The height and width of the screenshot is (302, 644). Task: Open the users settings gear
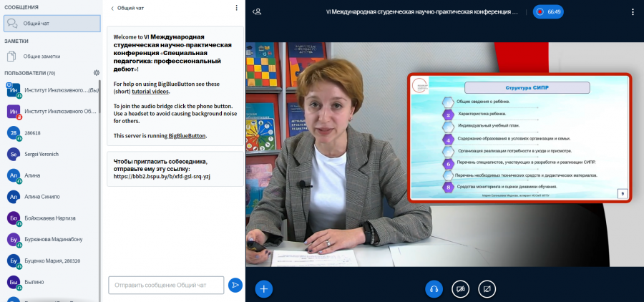97,73
